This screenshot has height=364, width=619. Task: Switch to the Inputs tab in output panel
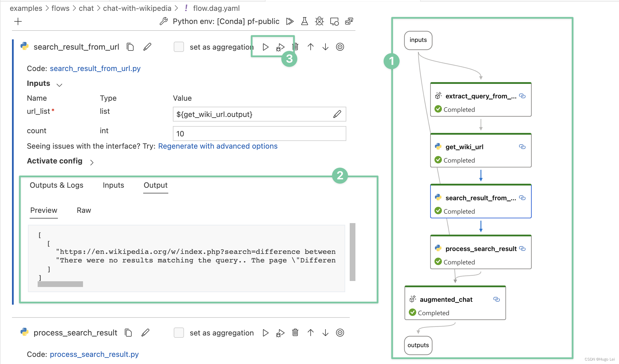coord(113,185)
